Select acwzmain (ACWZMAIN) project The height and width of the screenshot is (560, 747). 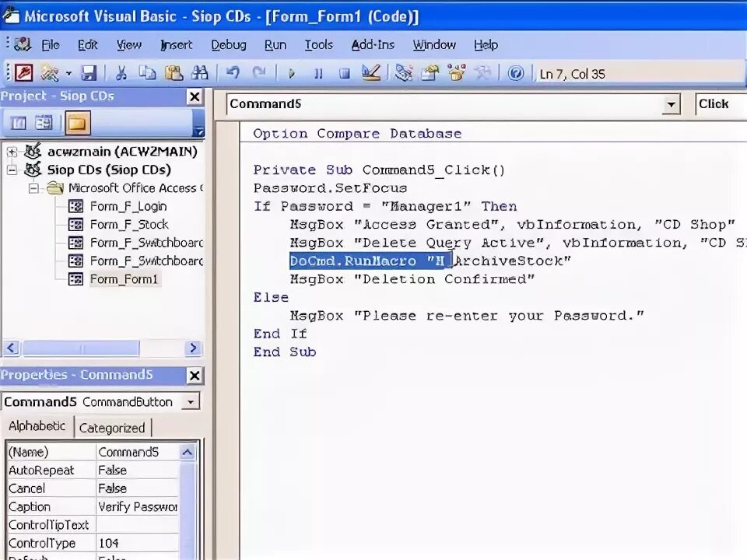point(122,152)
